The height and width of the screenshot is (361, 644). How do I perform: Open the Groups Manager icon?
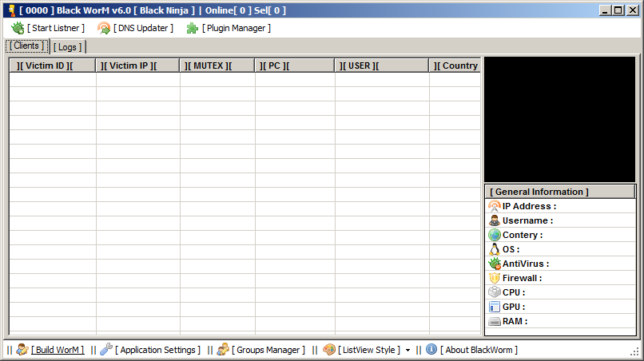224,350
